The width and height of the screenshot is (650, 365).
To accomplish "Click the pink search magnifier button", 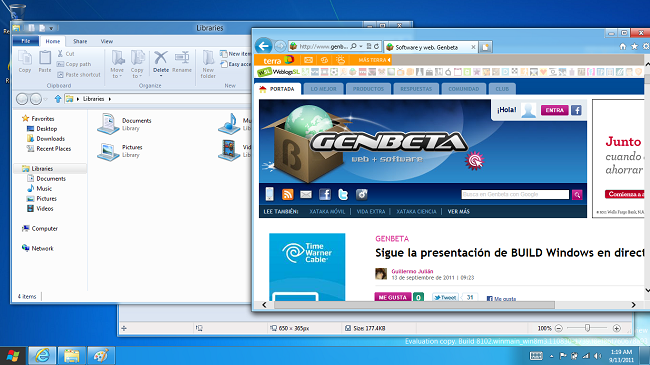I will tap(577, 195).
